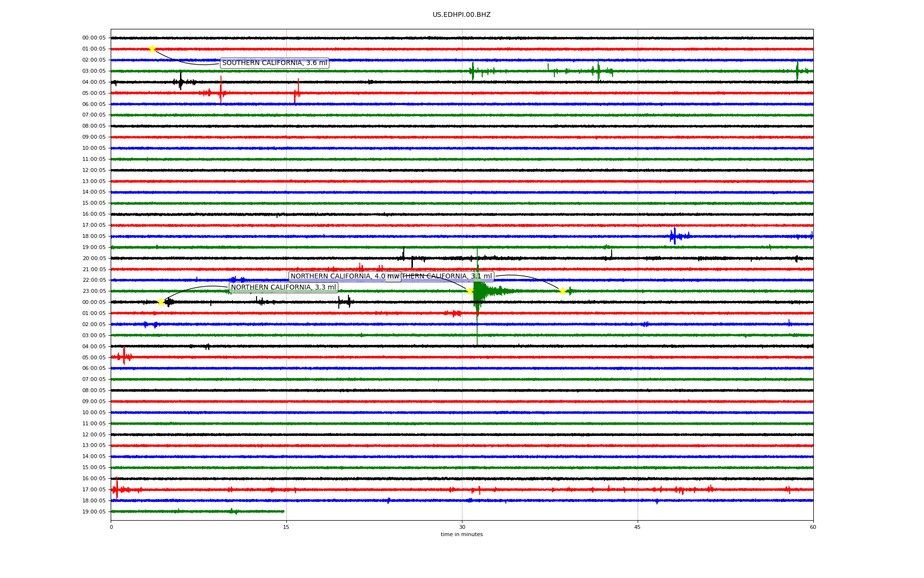Click the first 03:00:05 trace time label
924x578 pixels.
(x=94, y=71)
